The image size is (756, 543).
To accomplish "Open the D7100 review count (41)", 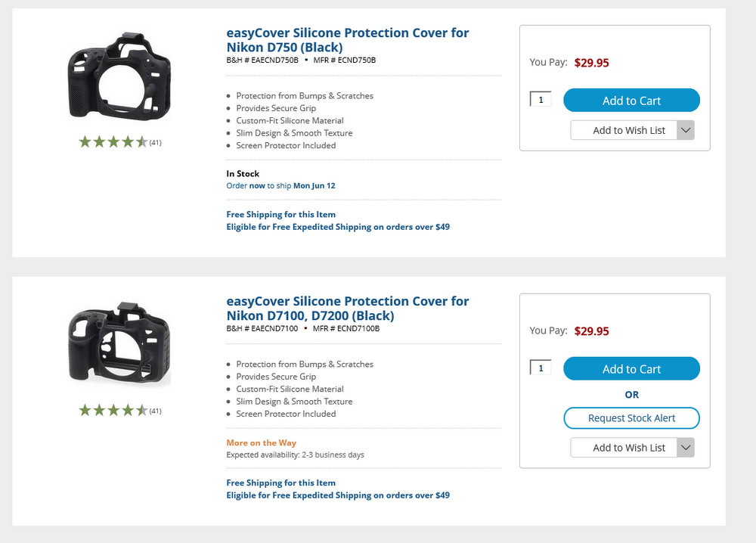I will 155,411.
